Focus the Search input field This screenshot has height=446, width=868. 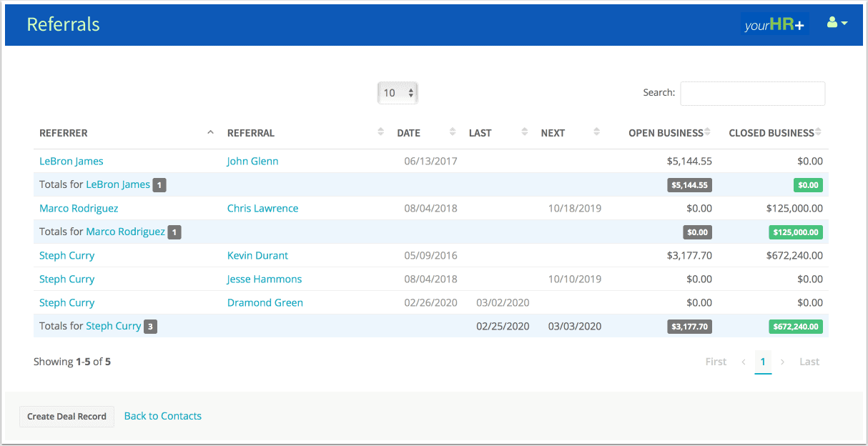click(x=752, y=93)
